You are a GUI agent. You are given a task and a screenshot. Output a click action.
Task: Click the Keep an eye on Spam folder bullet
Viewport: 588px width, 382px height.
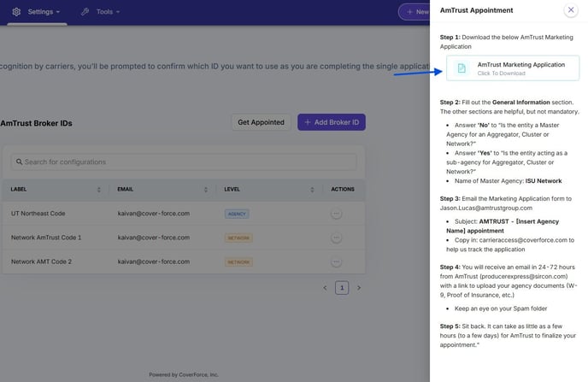coord(501,309)
